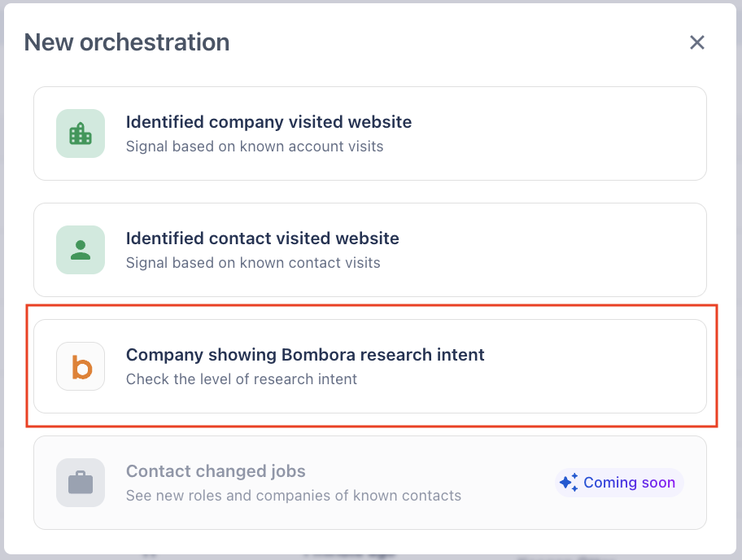The height and width of the screenshot is (560, 742).
Task: Select Identified contact visited website title
Action: pos(262,238)
